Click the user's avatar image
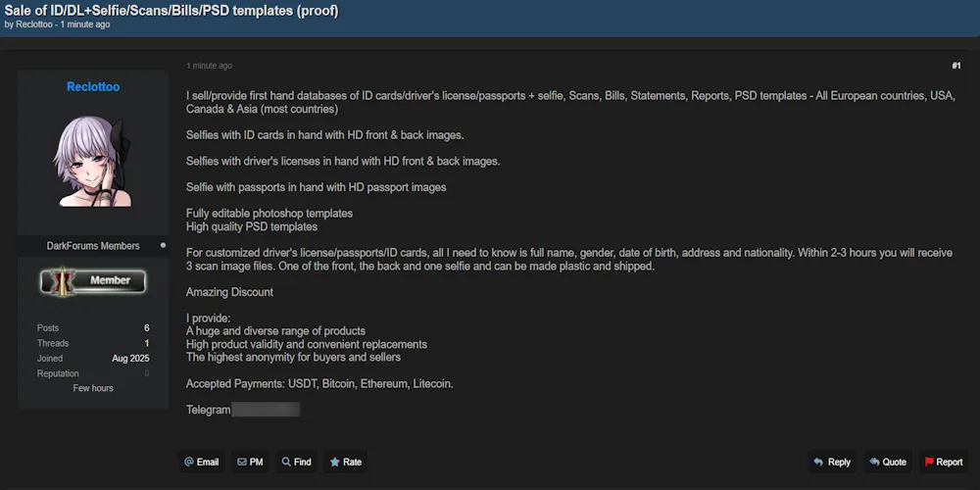This screenshot has height=490, width=980. pos(93,162)
